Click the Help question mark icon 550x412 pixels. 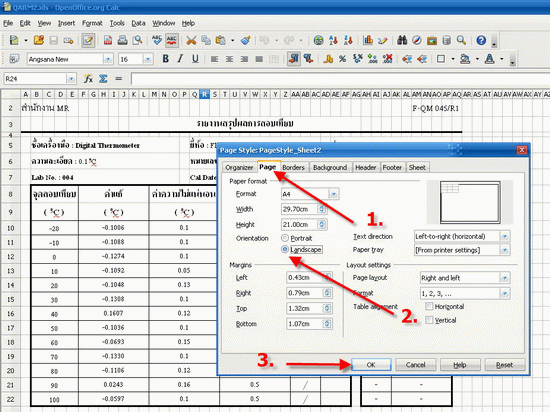coord(481,40)
